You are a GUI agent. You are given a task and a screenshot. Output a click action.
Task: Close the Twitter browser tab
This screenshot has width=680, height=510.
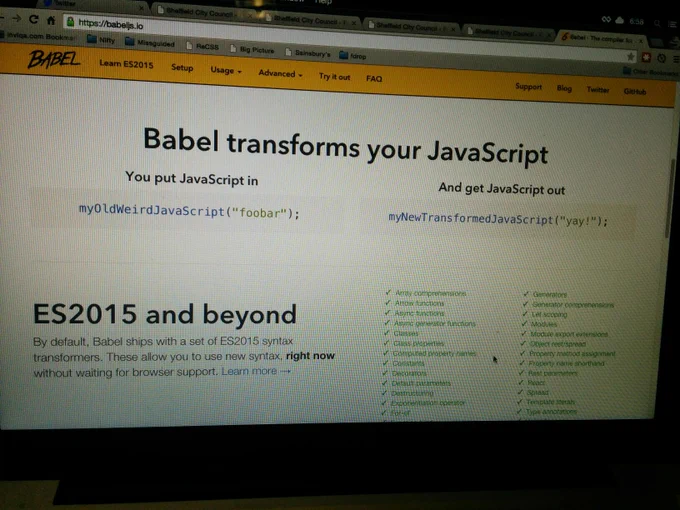click(141, 8)
